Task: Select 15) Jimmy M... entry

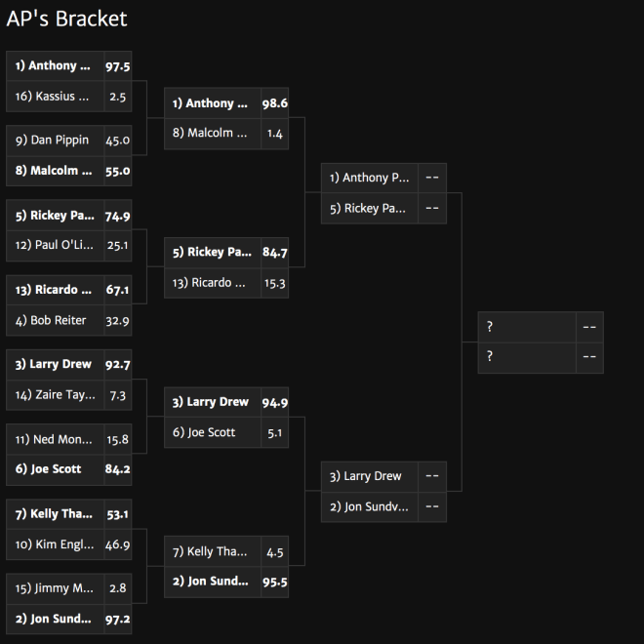Action: (69, 588)
